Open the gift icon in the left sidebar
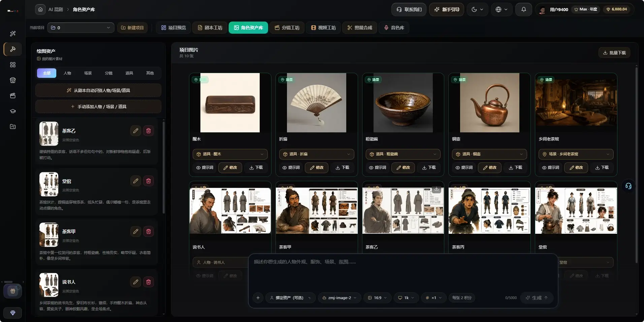 (x=13, y=291)
